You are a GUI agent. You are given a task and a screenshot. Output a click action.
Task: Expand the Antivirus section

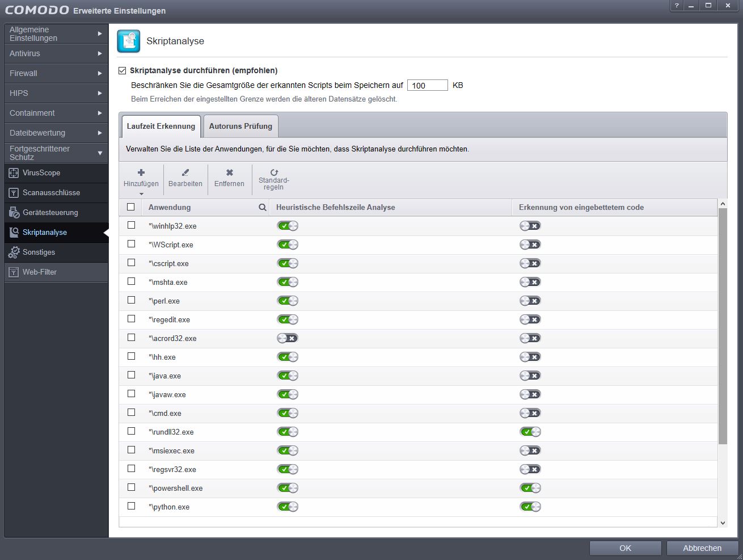point(56,54)
